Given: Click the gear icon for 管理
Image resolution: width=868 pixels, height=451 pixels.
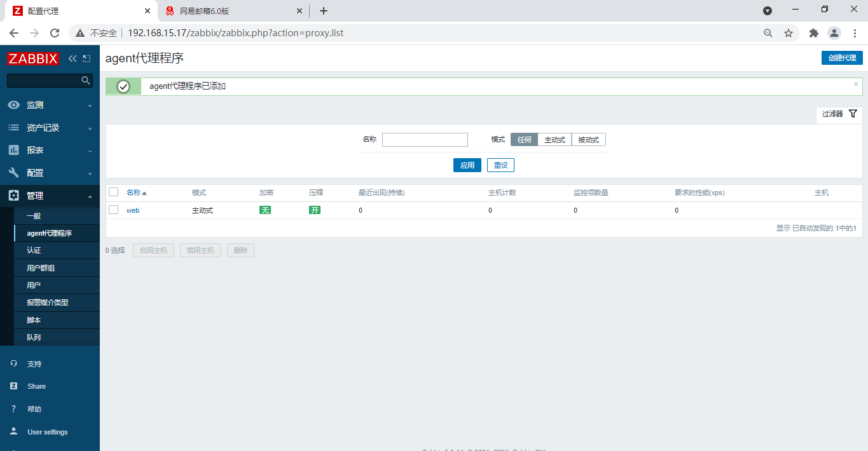Looking at the screenshot, I should coord(13,196).
